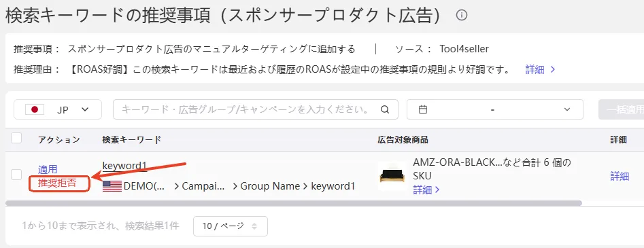Click the keyword search input field
The width and height of the screenshot is (644, 248).
256,109
